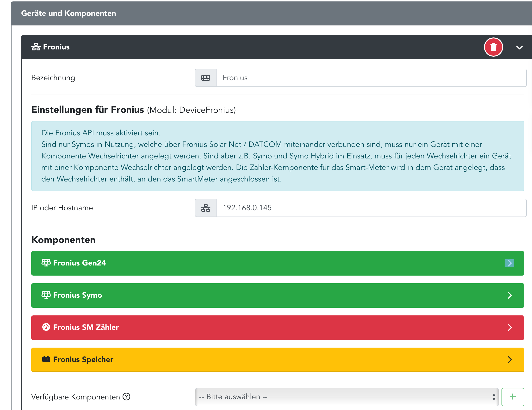Collapse the Fronius device panel chevron

tap(519, 48)
